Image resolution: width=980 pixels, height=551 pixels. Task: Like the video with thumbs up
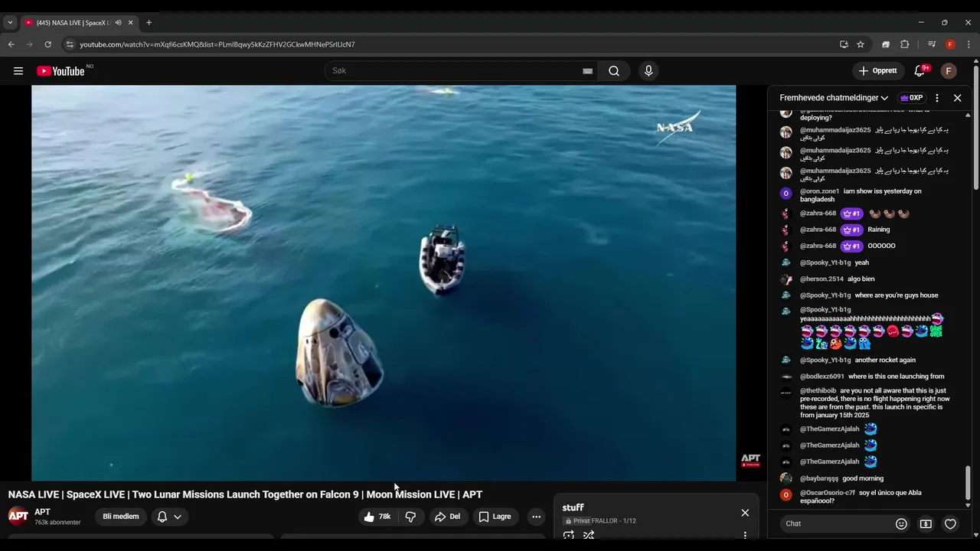click(378, 517)
